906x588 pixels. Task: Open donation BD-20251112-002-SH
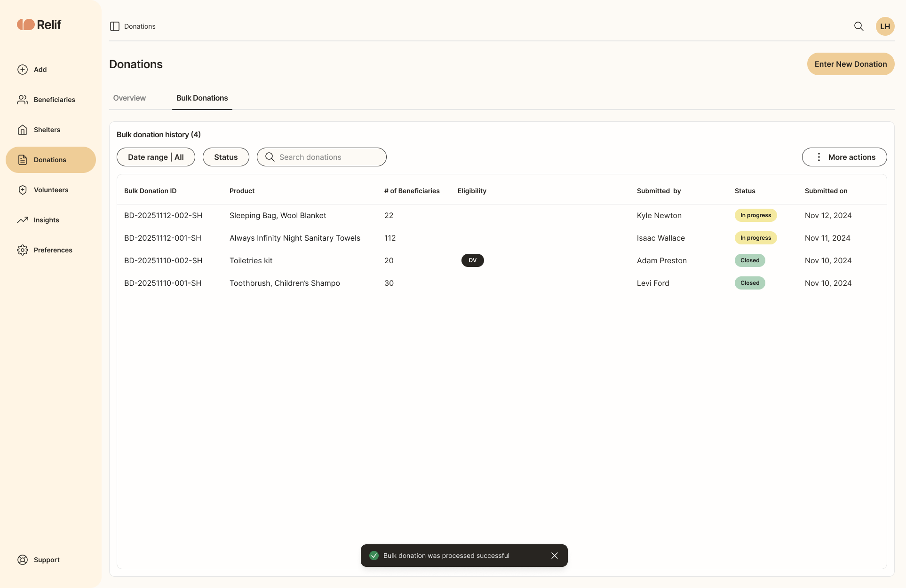(x=163, y=215)
